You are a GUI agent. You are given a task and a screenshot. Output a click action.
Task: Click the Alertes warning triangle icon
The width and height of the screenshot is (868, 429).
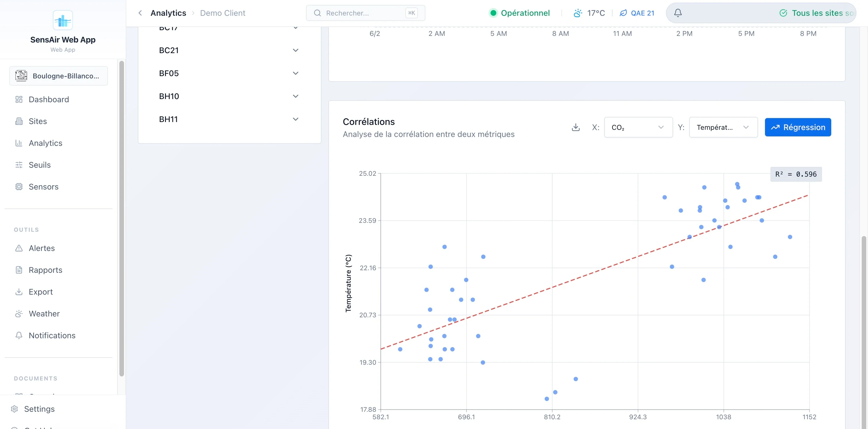[x=19, y=248]
